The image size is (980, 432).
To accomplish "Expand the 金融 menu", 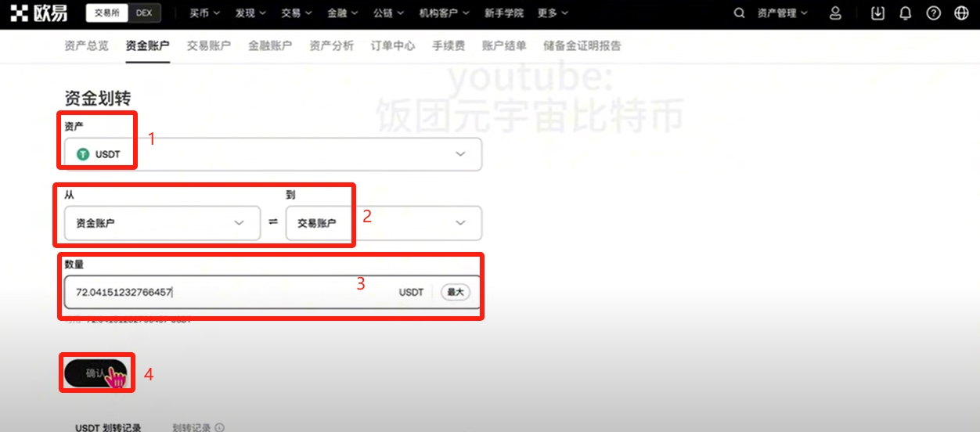I will (x=343, y=13).
